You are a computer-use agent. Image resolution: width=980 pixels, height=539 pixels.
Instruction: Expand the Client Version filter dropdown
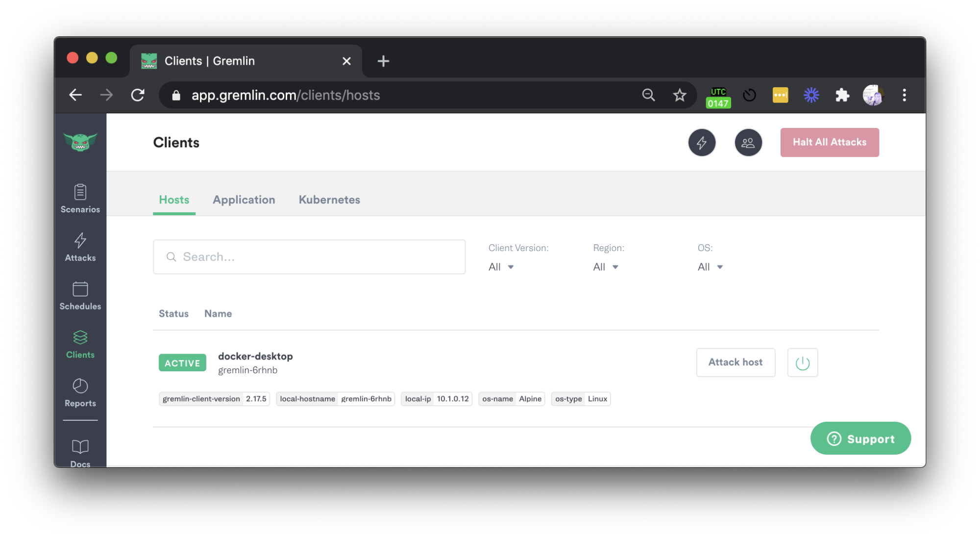[501, 267]
